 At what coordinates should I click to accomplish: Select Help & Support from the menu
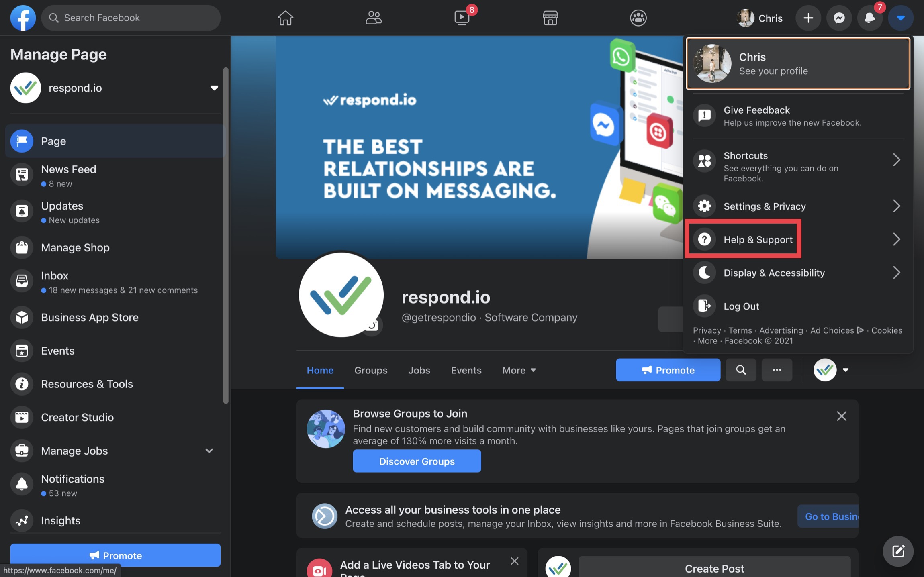(x=758, y=239)
